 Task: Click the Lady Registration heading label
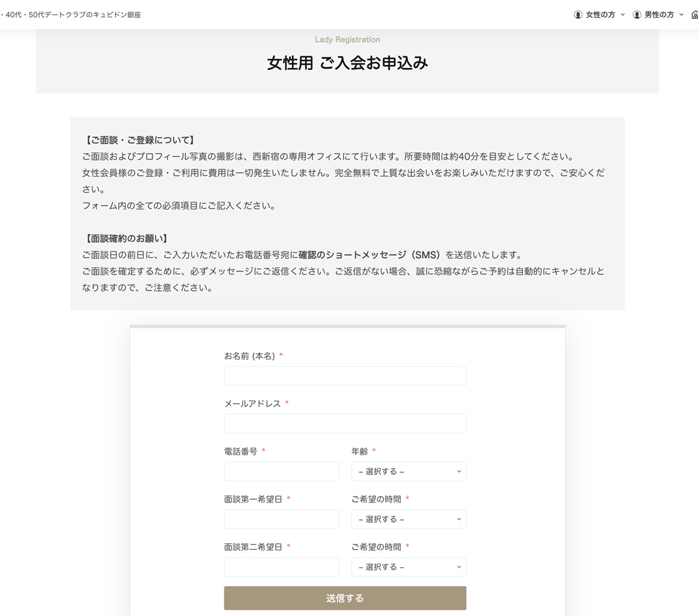click(347, 40)
